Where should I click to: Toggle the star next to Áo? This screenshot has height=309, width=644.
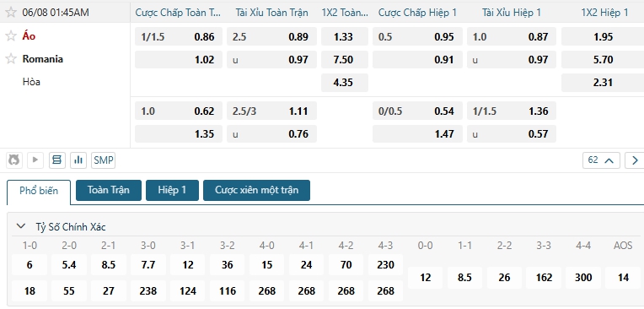tap(11, 36)
